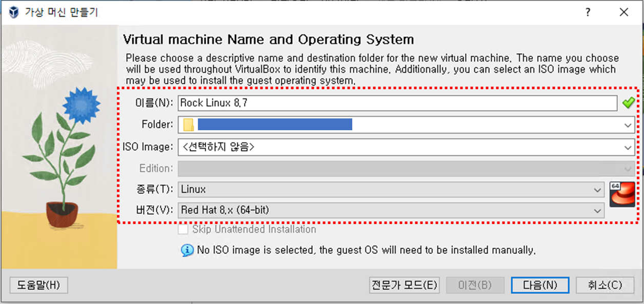This screenshot has width=644, height=304.
Task: Click the 이름(N) name input field
Action: coord(397,103)
